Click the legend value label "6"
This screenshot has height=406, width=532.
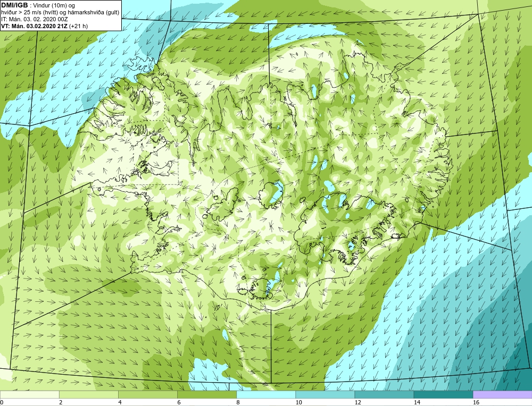tap(179, 402)
